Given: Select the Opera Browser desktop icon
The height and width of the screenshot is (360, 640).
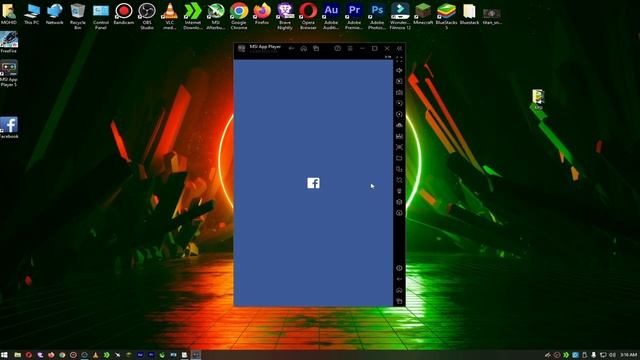Looking at the screenshot, I should pyautogui.click(x=308, y=16).
